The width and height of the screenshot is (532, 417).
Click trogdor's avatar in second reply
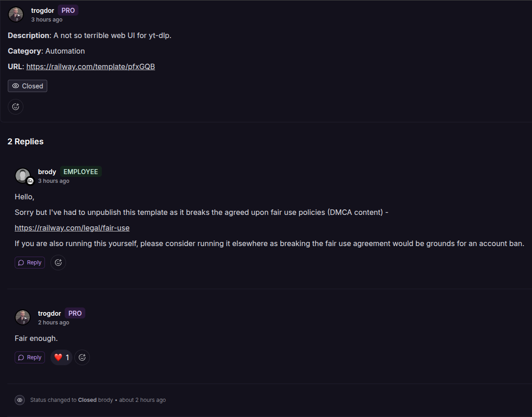coord(23,317)
